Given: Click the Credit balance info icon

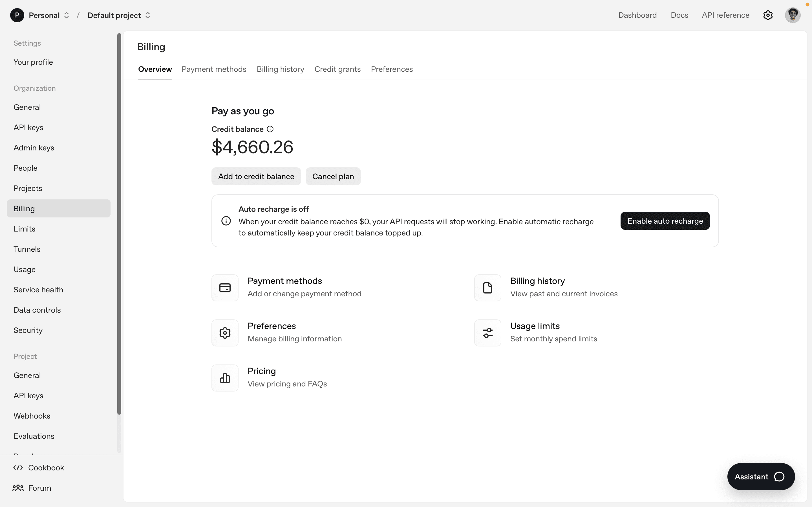Looking at the screenshot, I should tap(270, 129).
